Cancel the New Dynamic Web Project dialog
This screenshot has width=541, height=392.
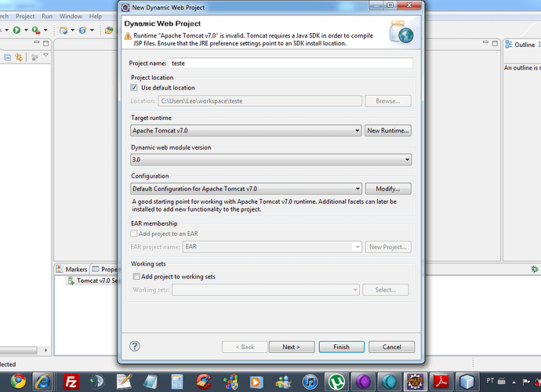click(x=391, y=347)
